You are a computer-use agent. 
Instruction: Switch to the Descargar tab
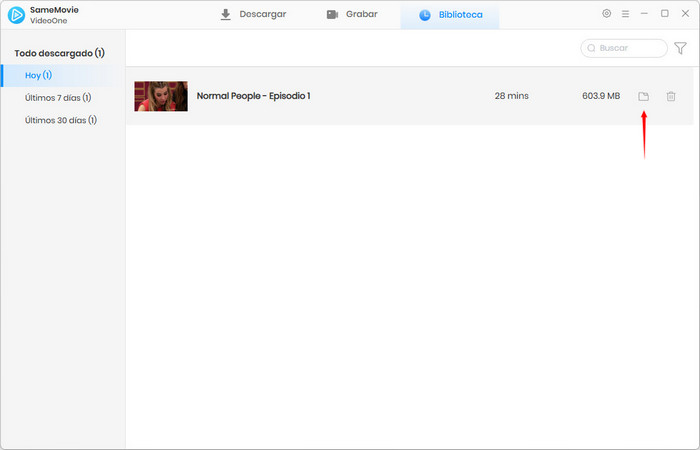(253, 15)
